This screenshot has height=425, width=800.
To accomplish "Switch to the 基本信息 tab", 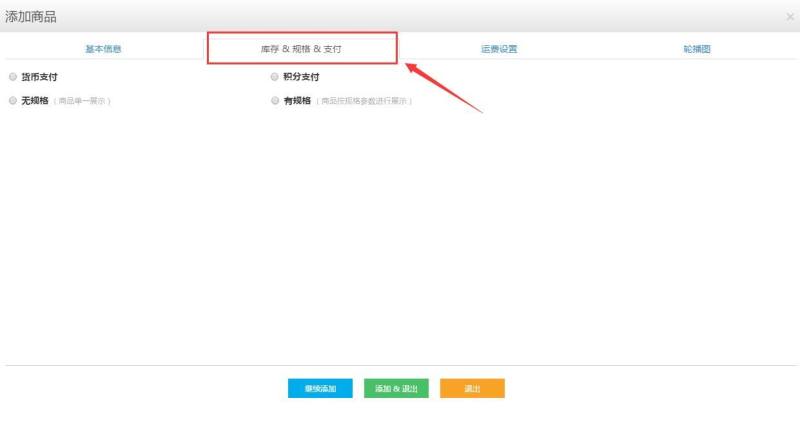I will click(x=103, y=49).
